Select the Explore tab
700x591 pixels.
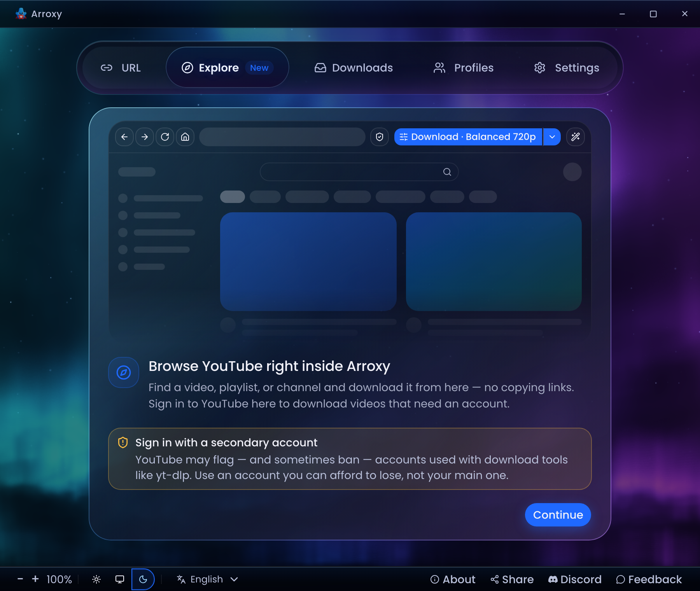[x=227, y=68]
